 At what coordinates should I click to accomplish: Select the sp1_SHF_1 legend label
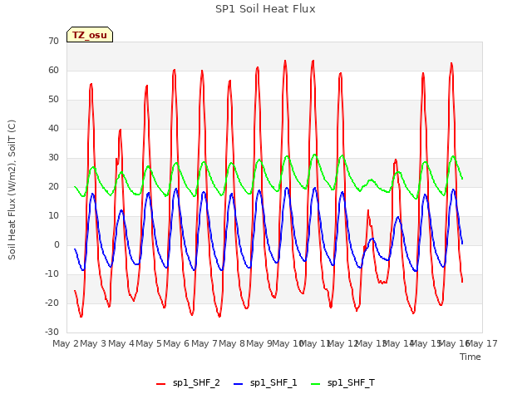click(273, 382)
